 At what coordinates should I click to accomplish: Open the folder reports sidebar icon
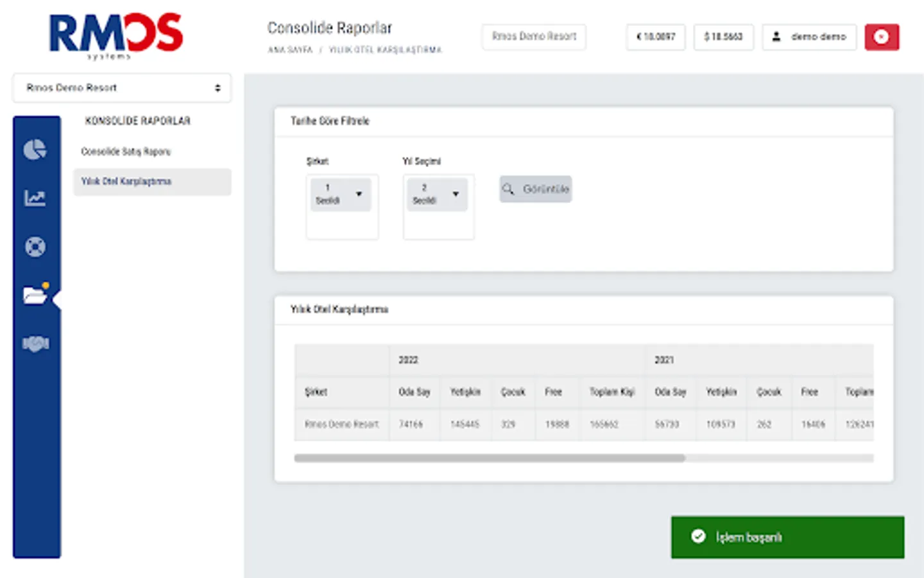click(x=35, y=295)
